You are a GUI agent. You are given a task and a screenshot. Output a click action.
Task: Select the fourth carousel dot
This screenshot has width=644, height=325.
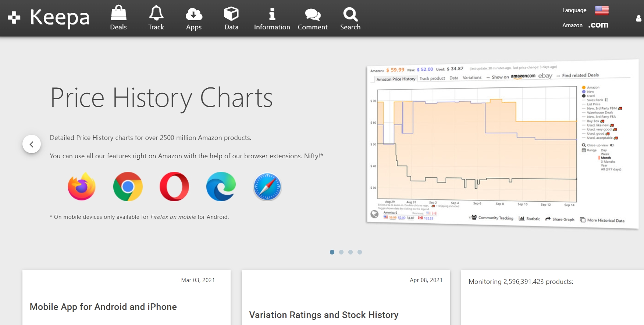pos(360,252)
